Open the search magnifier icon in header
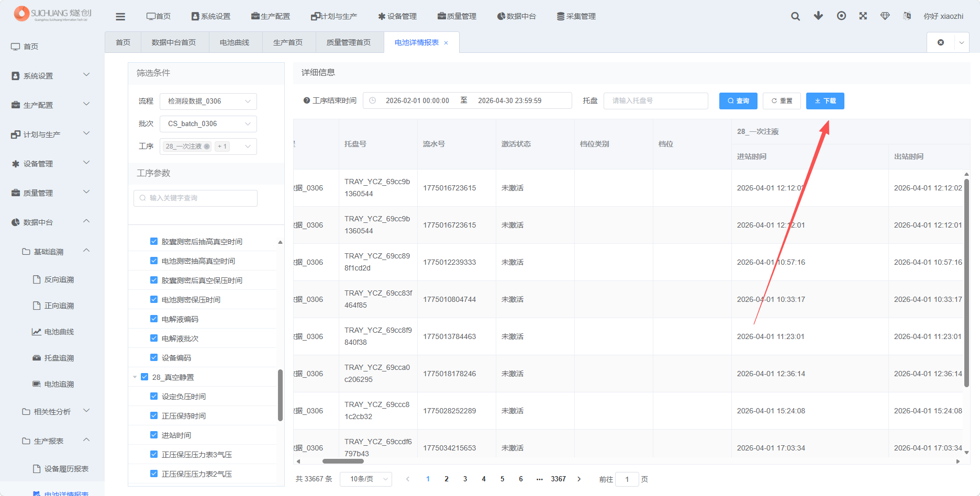The height and width of the screenshot is (496, 980). (795, 16)
